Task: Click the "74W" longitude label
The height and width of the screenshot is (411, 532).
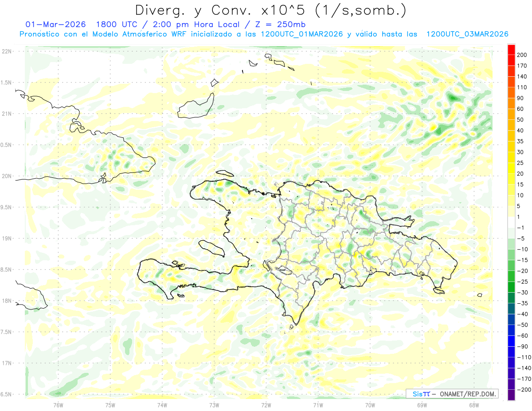Action: click(x=162, y=405)
